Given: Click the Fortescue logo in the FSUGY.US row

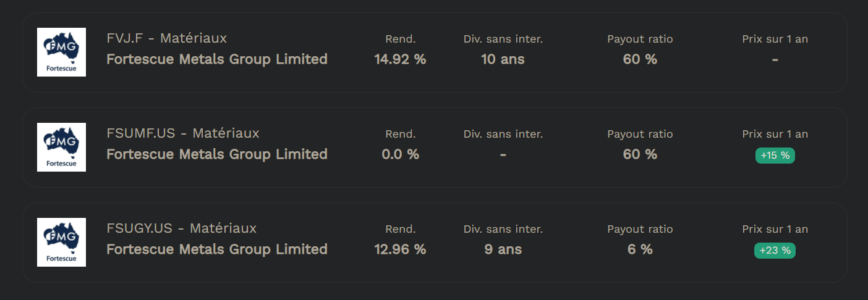Looking at the screenshot, I should (x=61, y=243).
